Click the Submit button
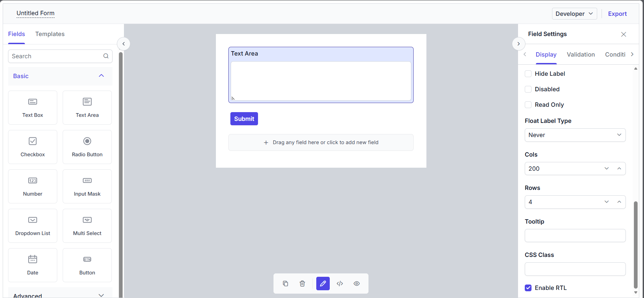This screenshot has height=298, width=644. [244, 119]
